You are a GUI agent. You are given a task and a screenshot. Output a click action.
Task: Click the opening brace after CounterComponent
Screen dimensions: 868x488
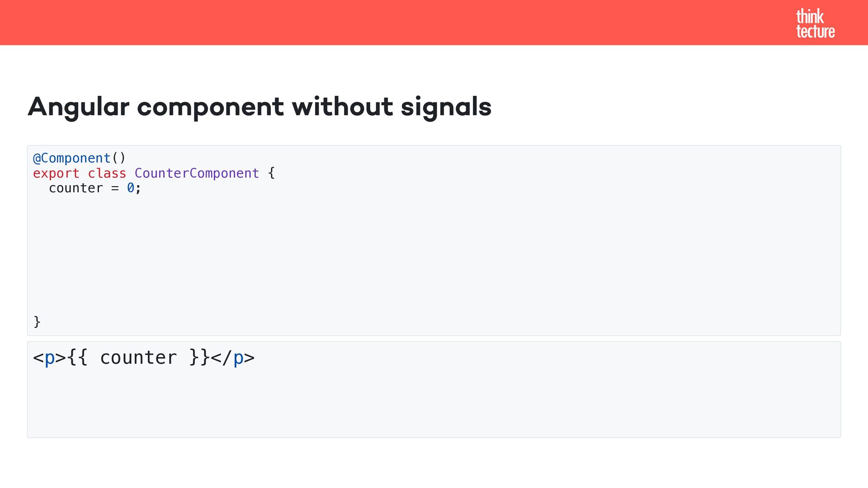[x=271, y=173]
